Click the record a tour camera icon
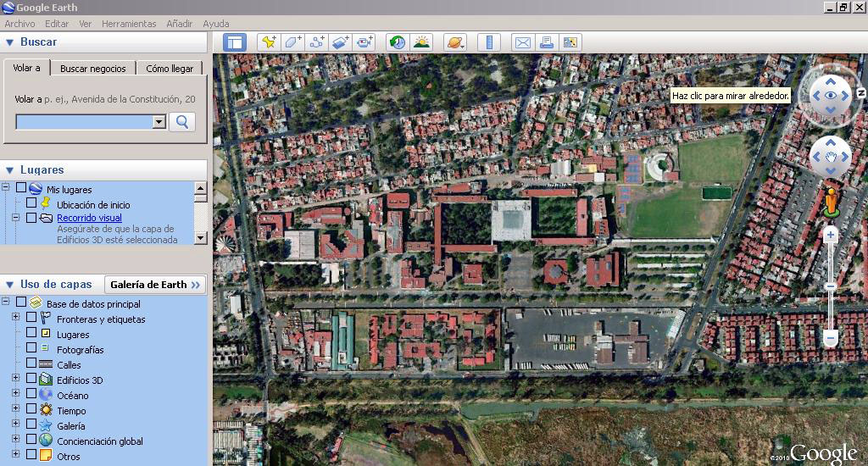Image resolution: width=868 pixels, height=466 pixels. [x=364, y=42]
